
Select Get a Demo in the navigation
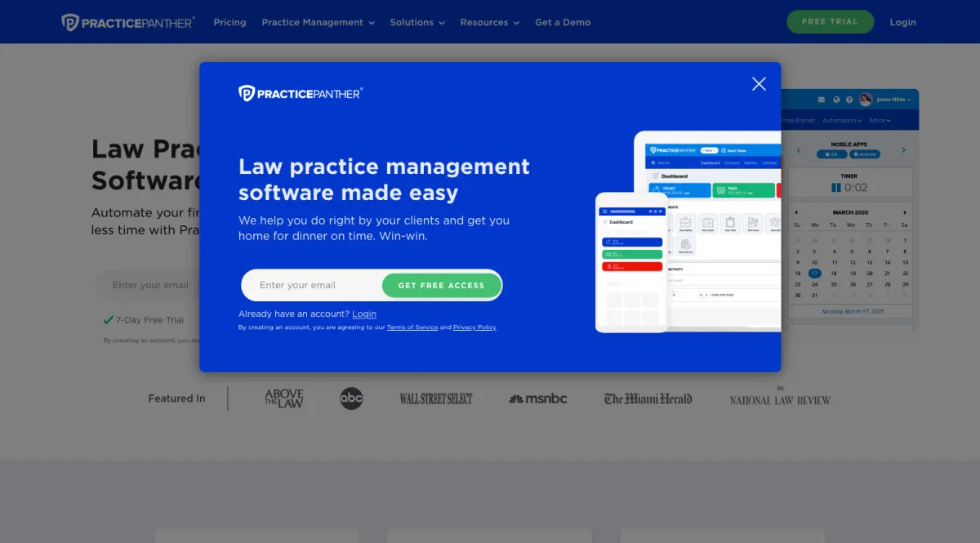coord(563,22)
